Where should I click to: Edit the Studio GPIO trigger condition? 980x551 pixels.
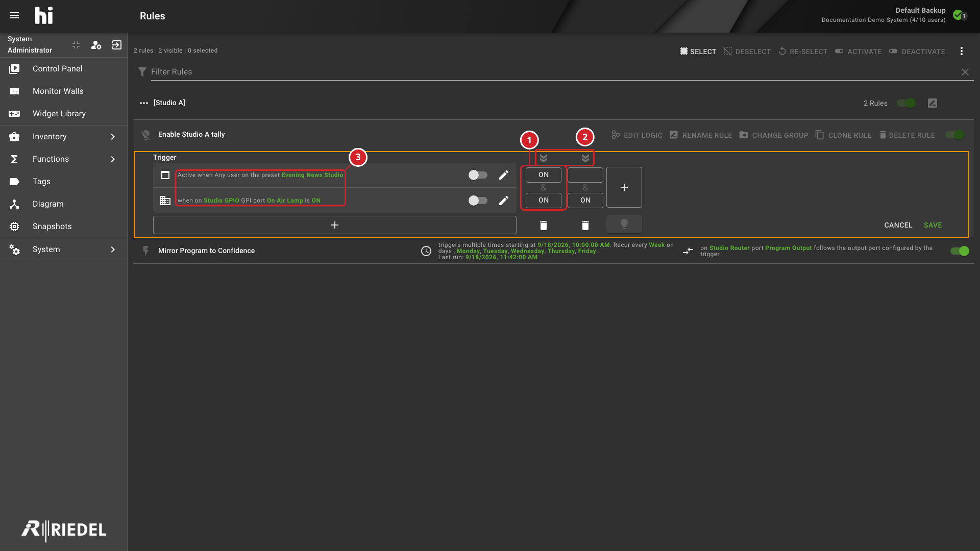(x=504, y=201)
